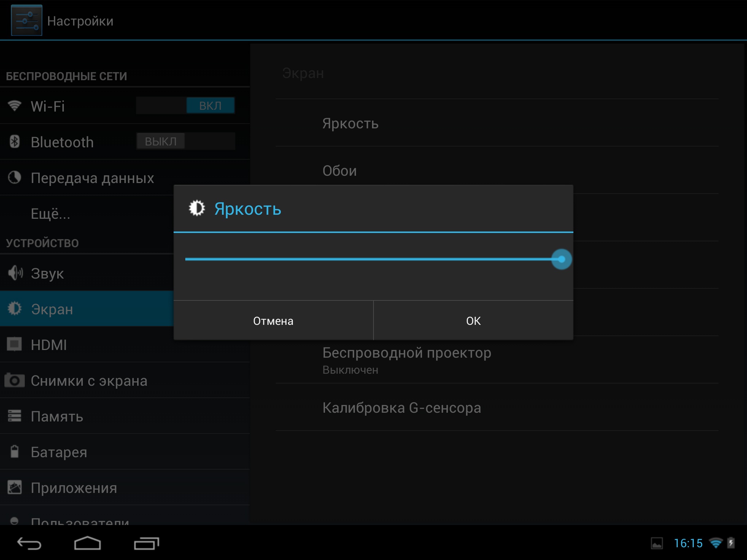Open the Приложения menu item
The width and height of the screenshot is (747, 560).
(74, 488)
